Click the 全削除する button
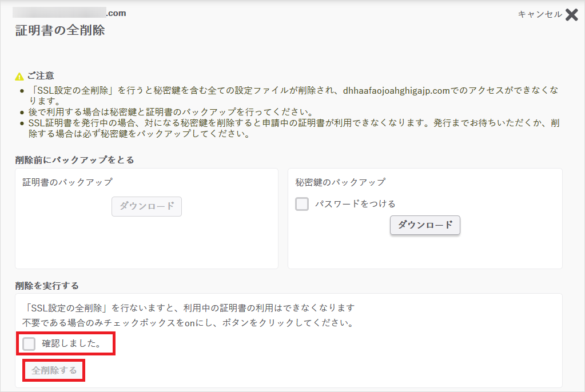This screenshot has height=392, width=585. (54, 370)
